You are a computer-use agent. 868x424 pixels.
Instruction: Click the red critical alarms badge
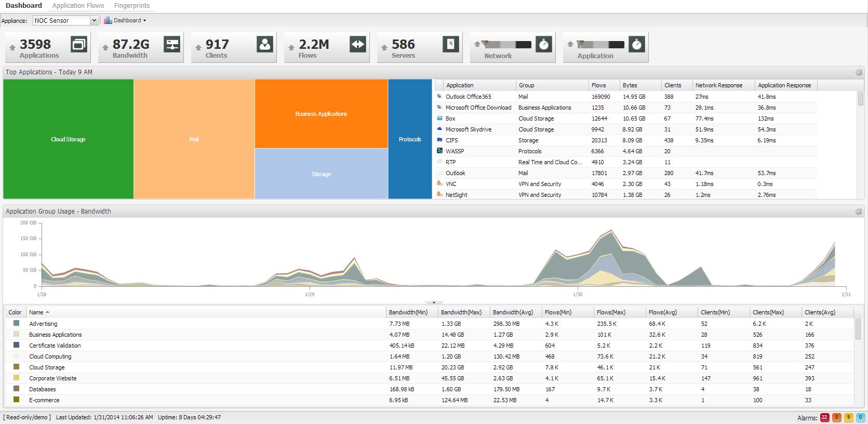[824, 418]
